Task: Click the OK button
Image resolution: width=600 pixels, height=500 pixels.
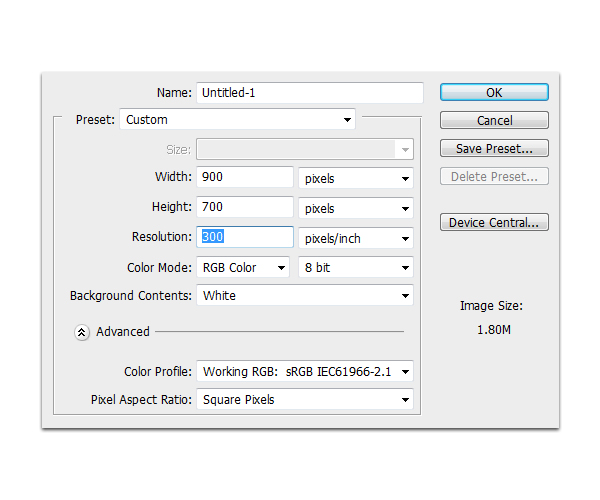Action: [494, 92]
